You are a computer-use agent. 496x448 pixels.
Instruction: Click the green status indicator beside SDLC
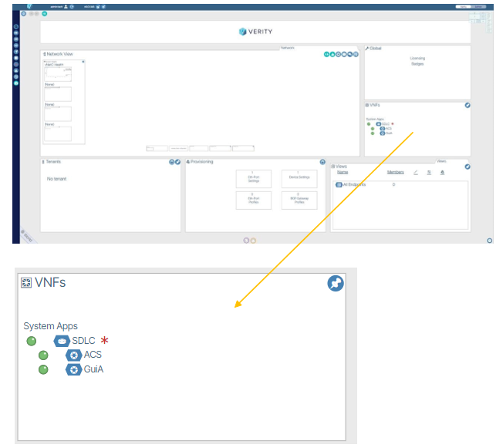(x=31, y=341)
